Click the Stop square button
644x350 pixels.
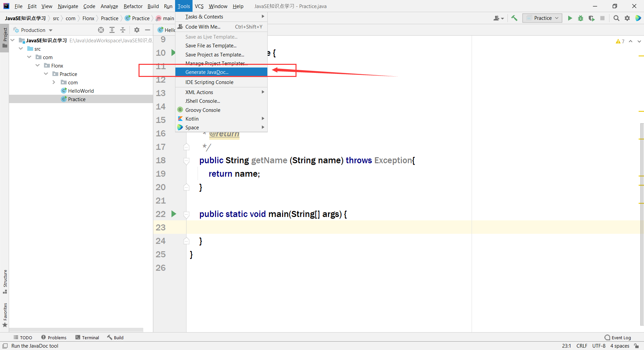pos(602,18)
